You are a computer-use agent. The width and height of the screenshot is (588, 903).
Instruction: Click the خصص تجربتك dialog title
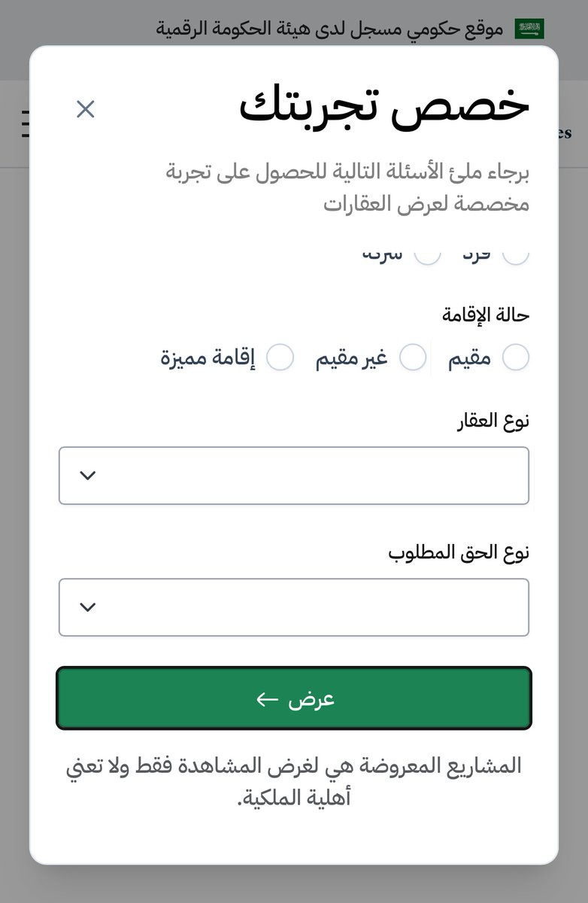point(384,108)
